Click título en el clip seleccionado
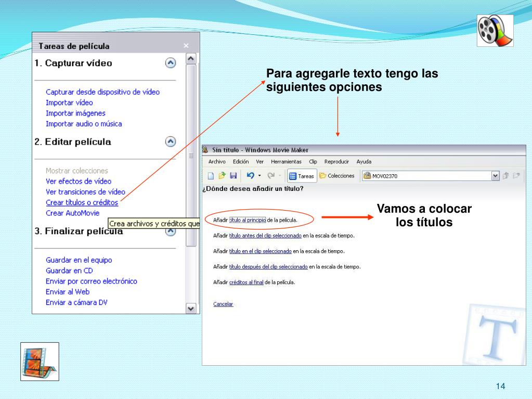The width and height of the screenshot is (532, 399). coord(260,251)
